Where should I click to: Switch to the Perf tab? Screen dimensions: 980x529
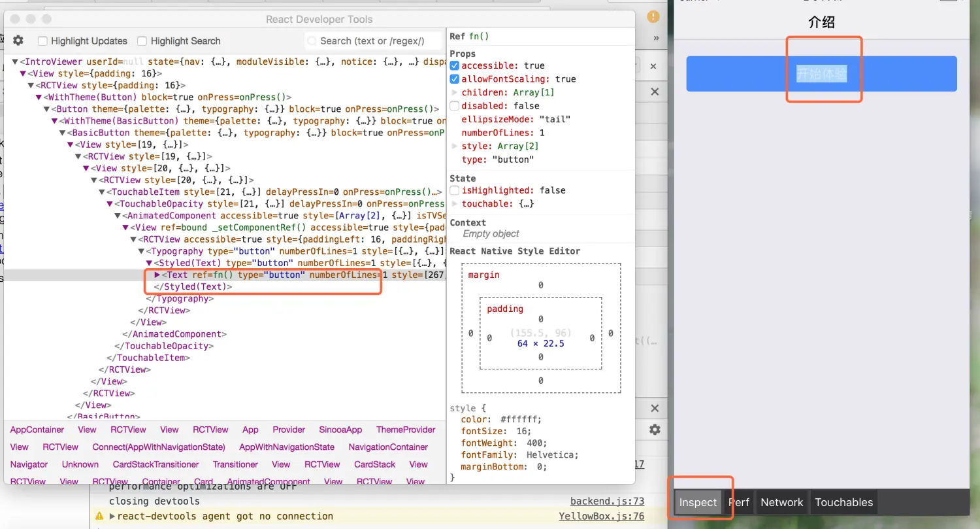(739, 502)
